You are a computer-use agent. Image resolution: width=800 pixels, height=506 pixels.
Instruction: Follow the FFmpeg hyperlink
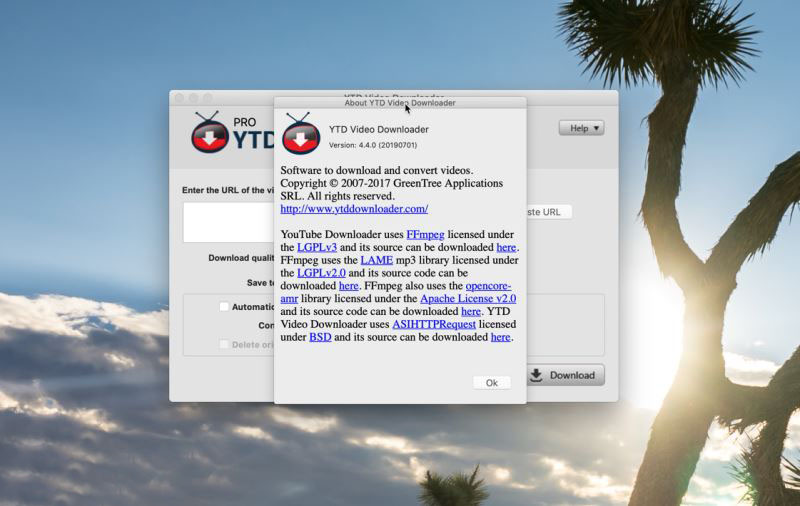coord(425,235)
